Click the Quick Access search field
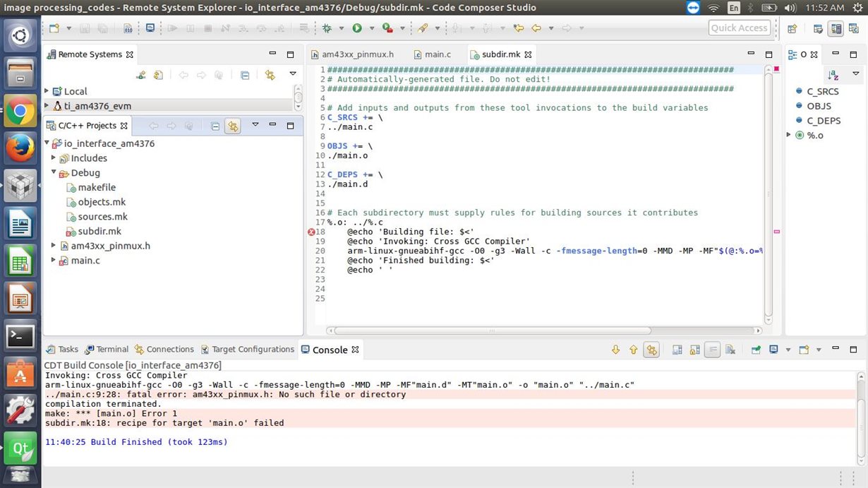The height and width of the screenshot is (488, 868). click(739, 28)
